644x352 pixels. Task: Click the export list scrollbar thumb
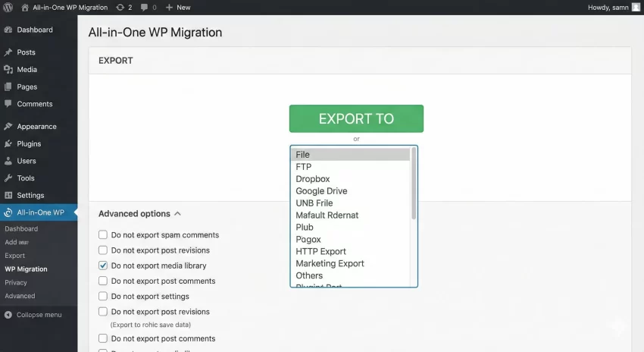tap(414, 184)
